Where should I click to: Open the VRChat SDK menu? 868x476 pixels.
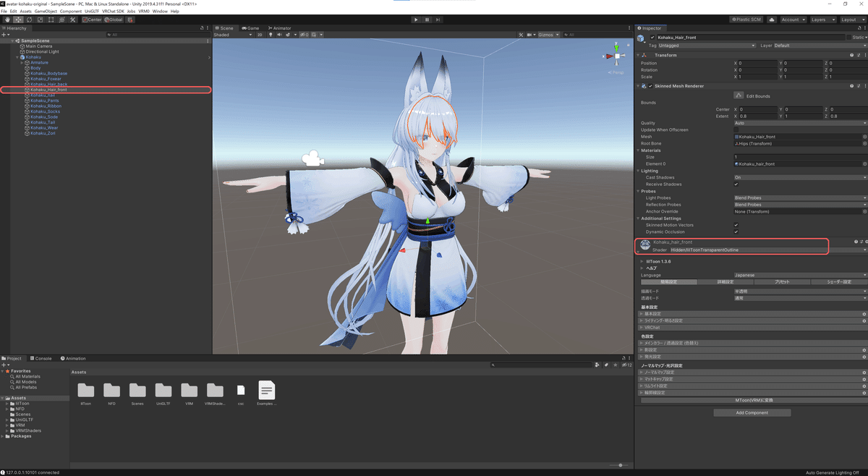(111, 12)
